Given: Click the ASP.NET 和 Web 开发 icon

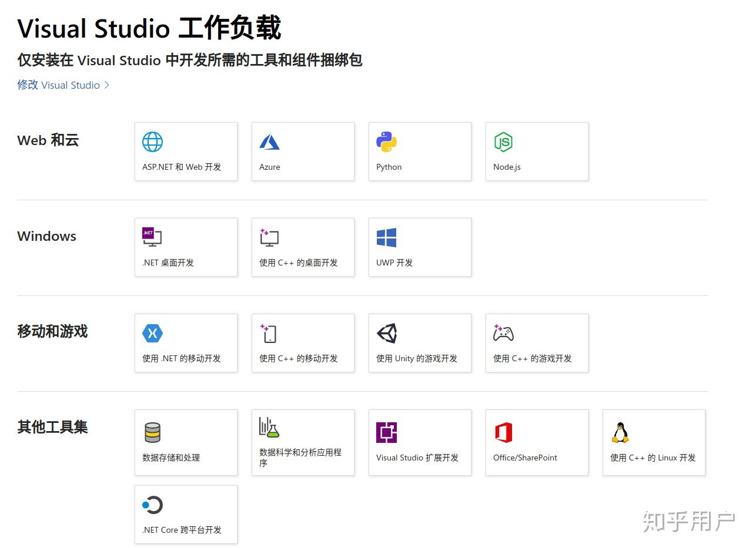Looking at the screenshot, I should (x=152, y=142).
